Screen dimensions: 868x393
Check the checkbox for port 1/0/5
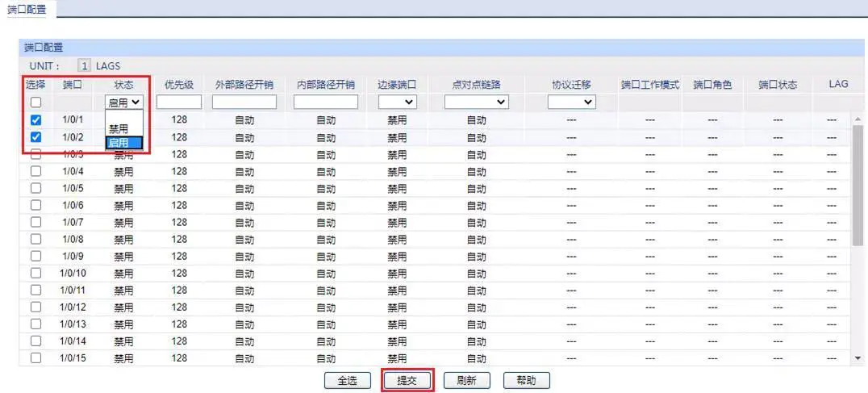click(35, 188)
